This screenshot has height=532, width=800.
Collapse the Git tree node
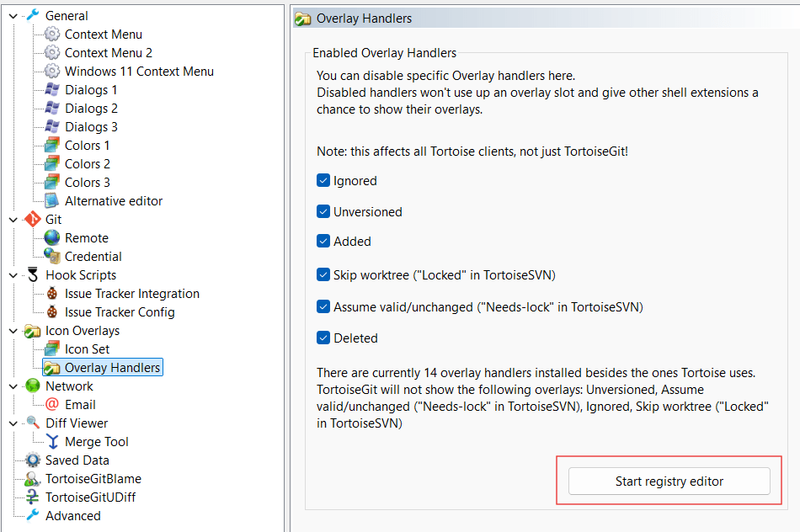pos(13,220)
